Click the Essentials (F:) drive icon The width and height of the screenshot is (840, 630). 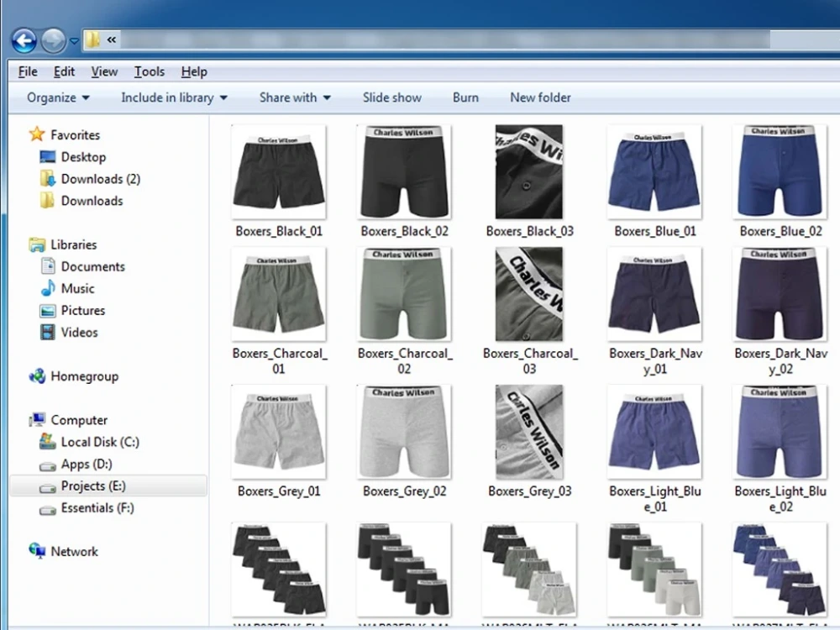(x=48, y=510)
